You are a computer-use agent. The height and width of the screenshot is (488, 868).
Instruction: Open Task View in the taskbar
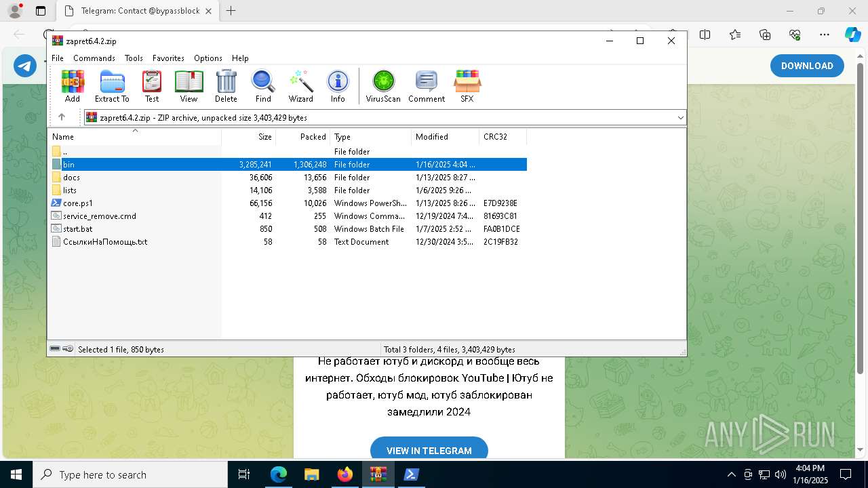click(x=245, y=474)
